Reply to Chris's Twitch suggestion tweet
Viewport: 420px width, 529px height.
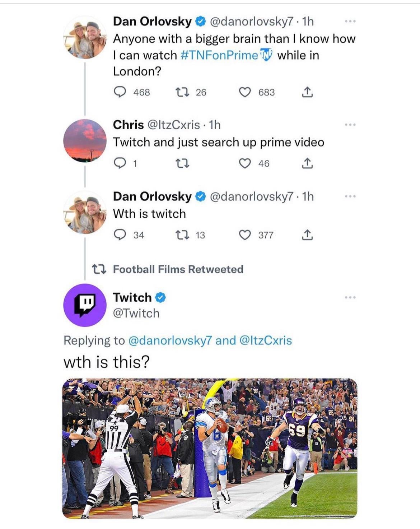pos(120,163)
